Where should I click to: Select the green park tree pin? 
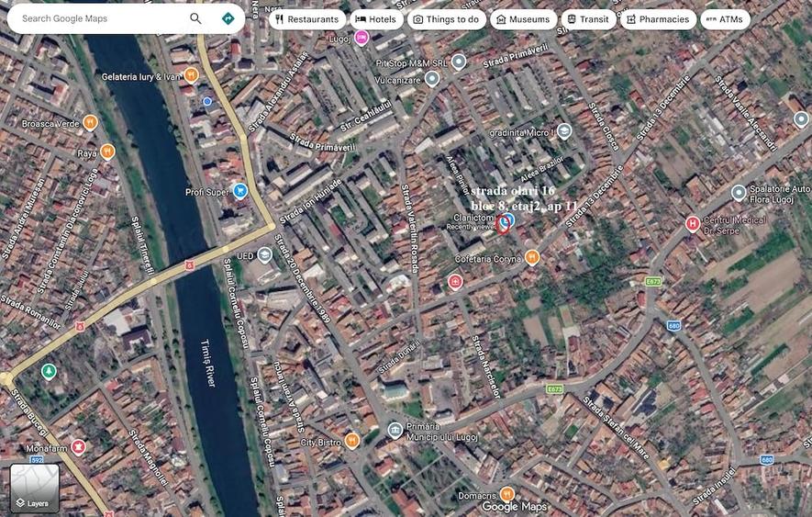pos(49,372)
